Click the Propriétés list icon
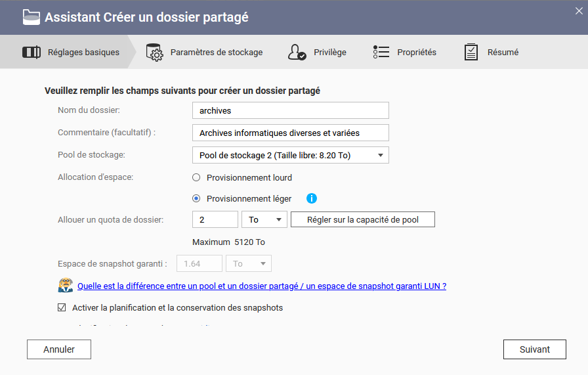 (381, 53)
